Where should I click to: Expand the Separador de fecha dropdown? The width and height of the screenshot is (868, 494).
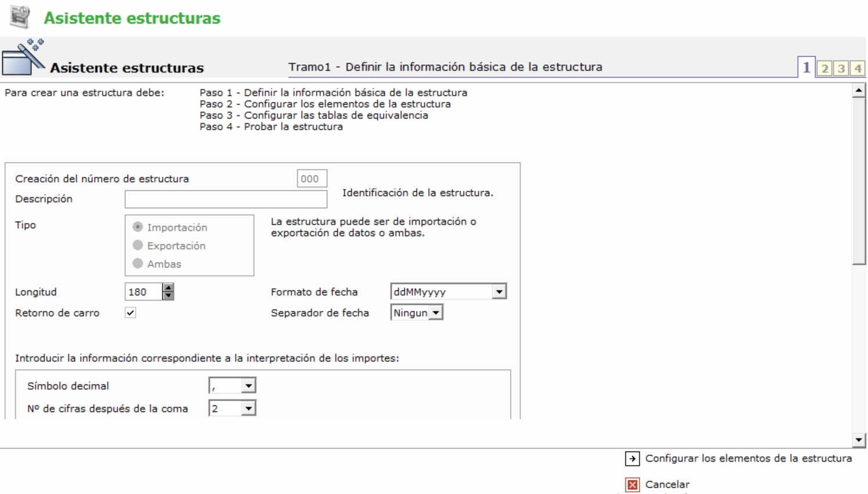pos(436,313)
